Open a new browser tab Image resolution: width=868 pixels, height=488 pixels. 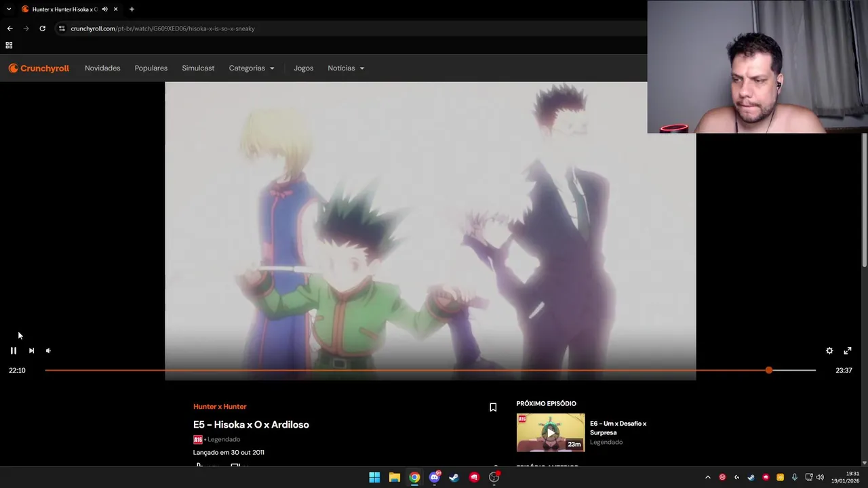tap(132, 9)
